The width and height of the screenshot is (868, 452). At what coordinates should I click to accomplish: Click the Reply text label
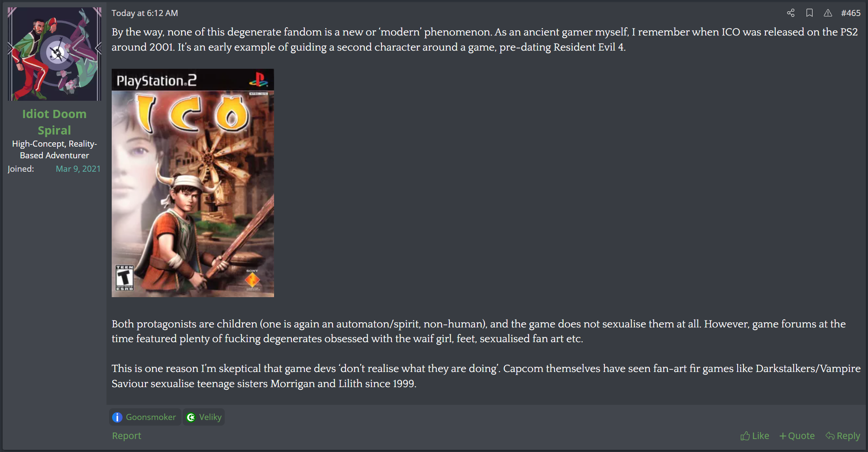tap(849, 436)
